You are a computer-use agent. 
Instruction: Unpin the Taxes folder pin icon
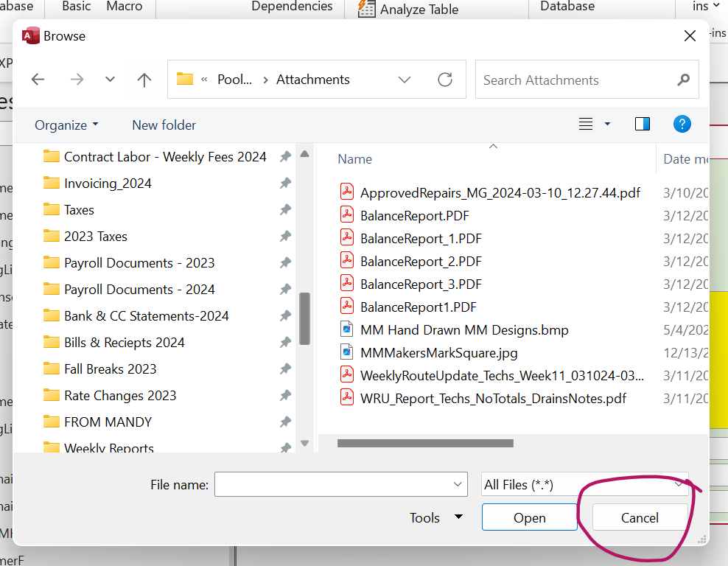tap(285, 210)
